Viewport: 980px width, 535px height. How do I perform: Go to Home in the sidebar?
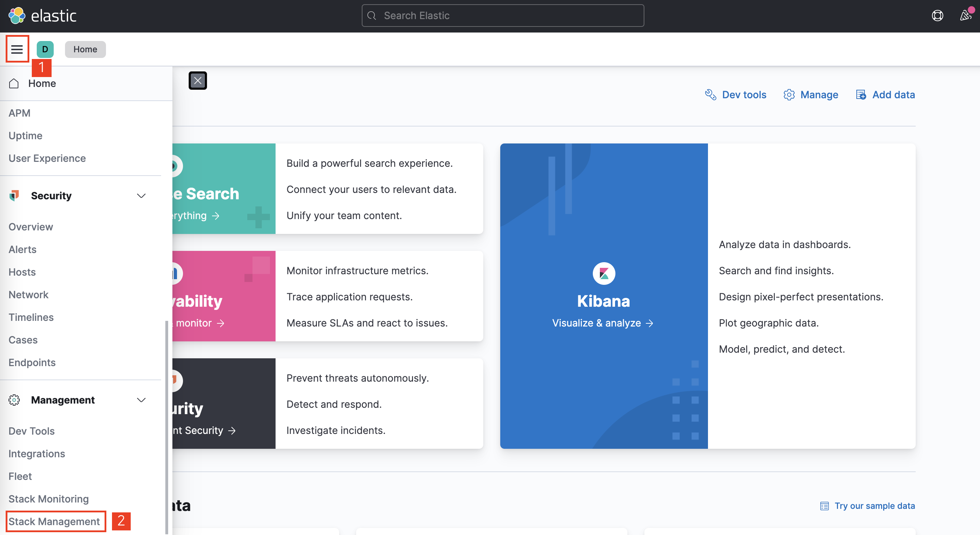pos(42,83)
